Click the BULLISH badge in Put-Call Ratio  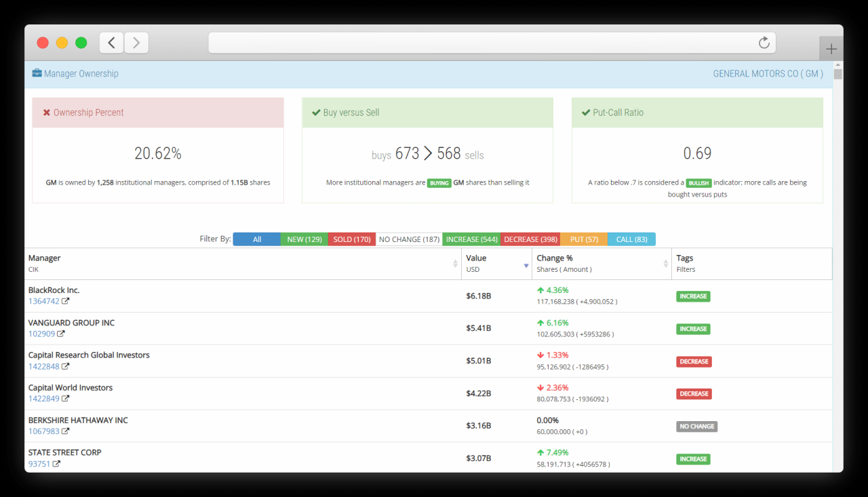pyautogui.click(x=698, y=183)
